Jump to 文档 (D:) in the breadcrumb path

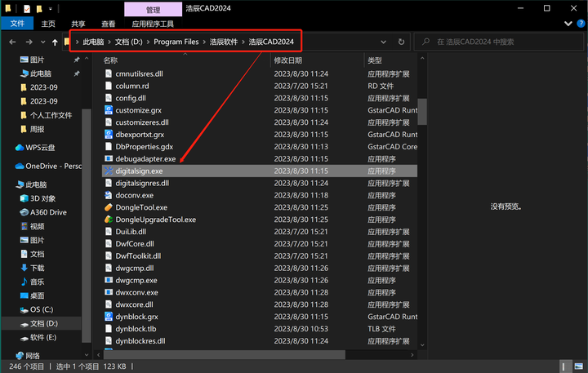[x=129, y=42]
